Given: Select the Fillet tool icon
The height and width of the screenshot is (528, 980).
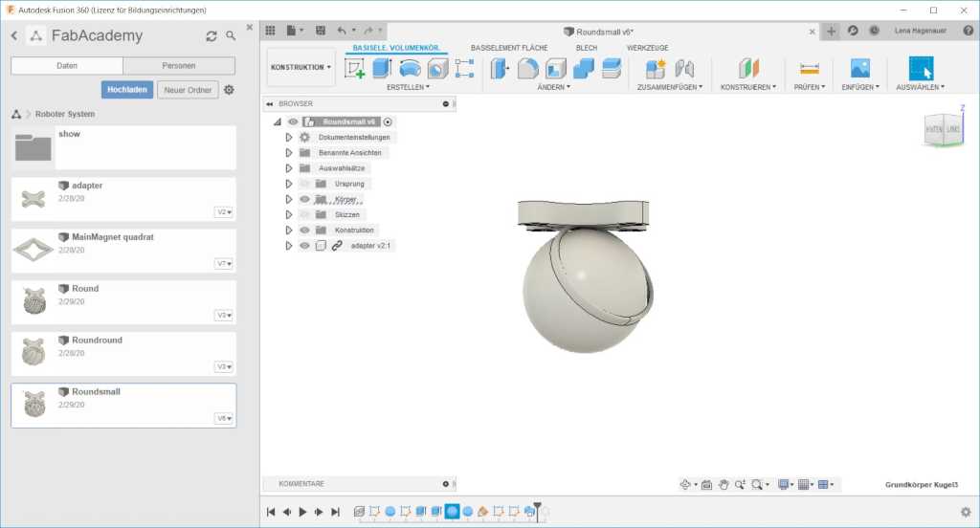Looking at the screenshot, I should 527,68.
